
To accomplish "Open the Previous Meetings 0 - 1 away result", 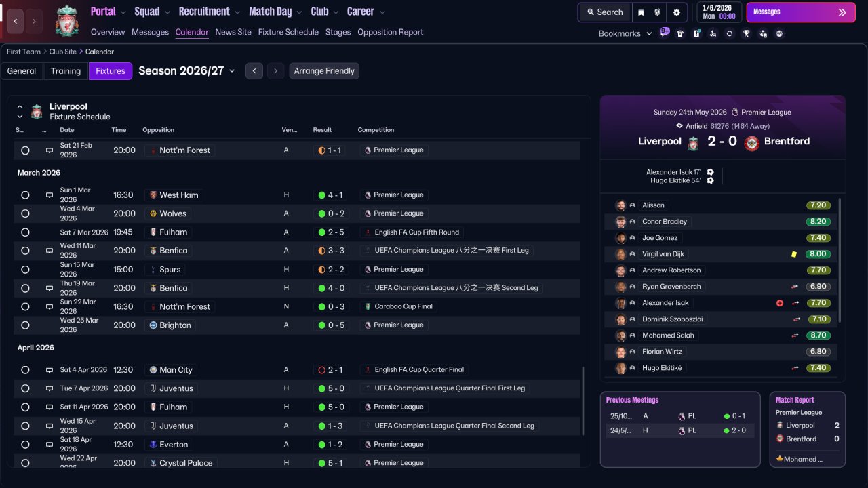I will coord(734,416).
